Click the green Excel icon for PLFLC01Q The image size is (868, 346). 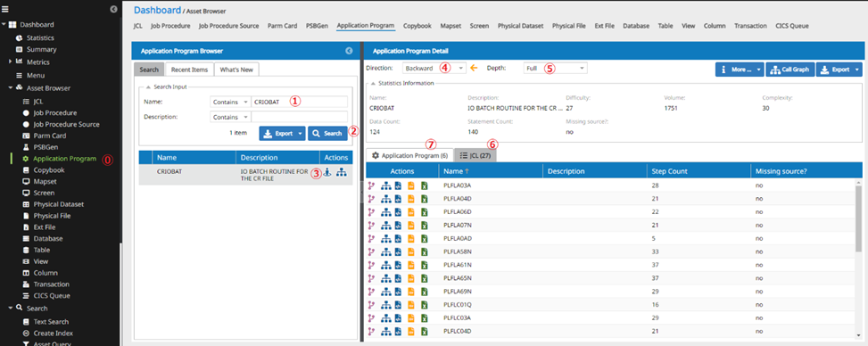[x=424, y=305]
